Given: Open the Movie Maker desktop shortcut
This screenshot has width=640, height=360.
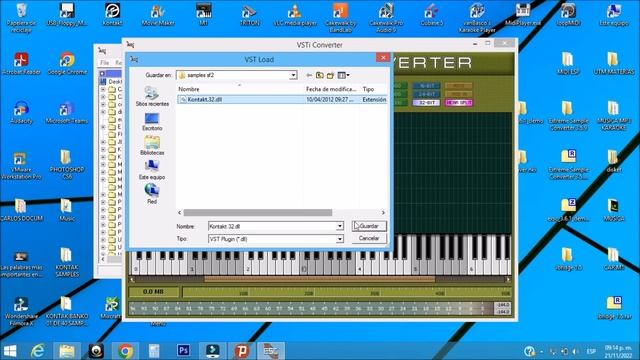Looking at the screenshot, I should tap(158, 15).
